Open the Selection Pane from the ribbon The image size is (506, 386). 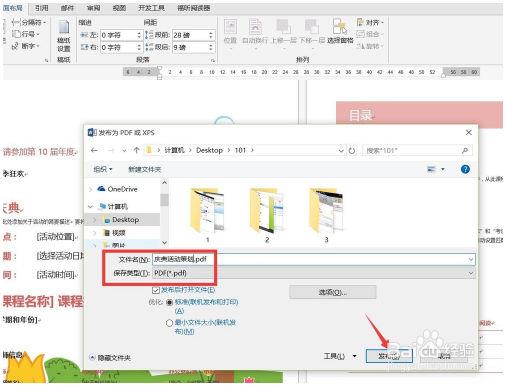click(x=340, y=31)
